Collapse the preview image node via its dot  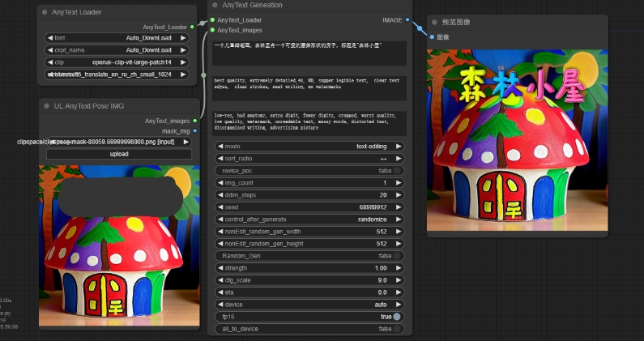(434, 23)
